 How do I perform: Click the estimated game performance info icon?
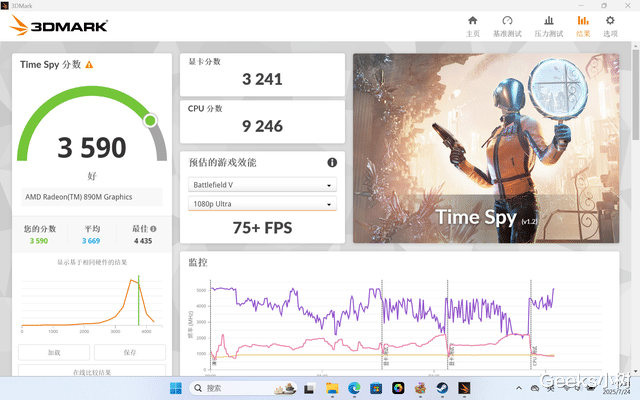[332, 162]
